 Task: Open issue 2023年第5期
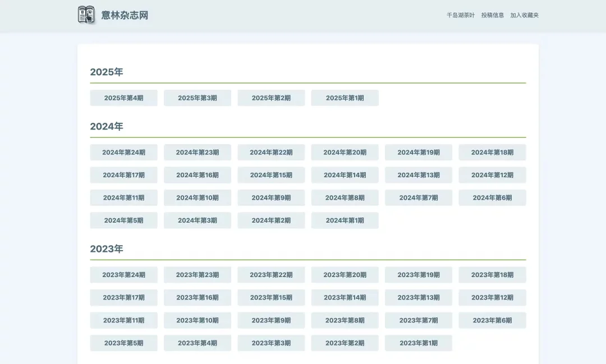123,343
